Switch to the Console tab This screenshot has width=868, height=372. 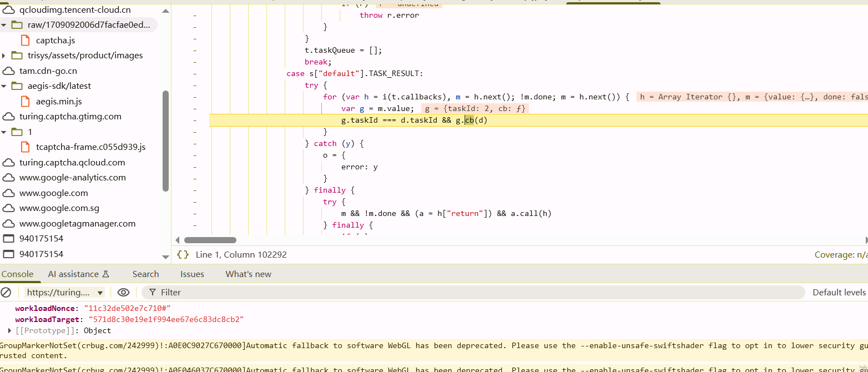tap(17, 274)
